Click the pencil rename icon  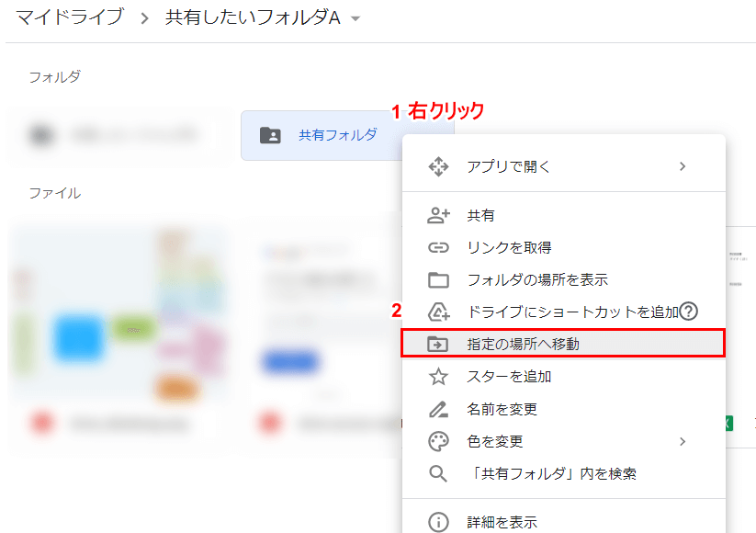438,409
